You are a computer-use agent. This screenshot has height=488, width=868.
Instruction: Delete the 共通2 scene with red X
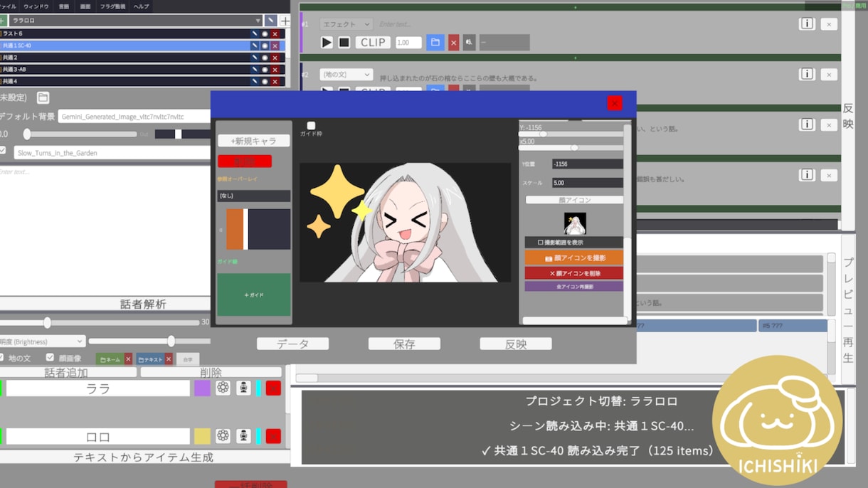[x=275, y=58]
